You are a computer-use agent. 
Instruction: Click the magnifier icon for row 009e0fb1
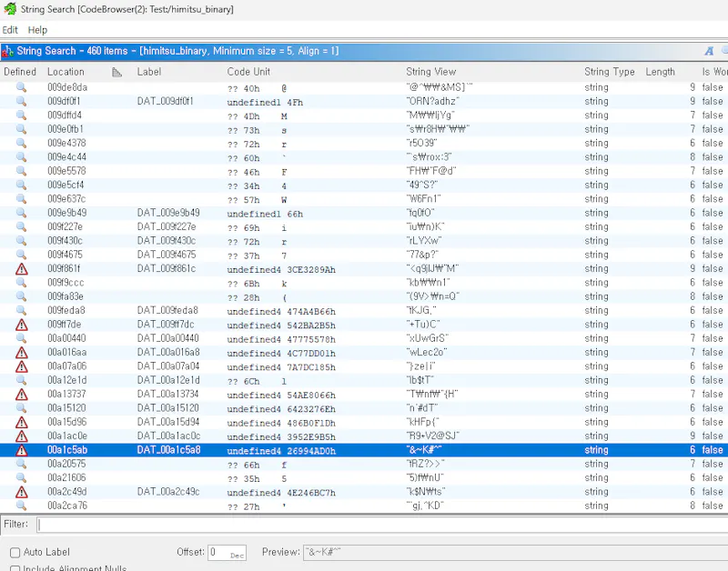21,129
